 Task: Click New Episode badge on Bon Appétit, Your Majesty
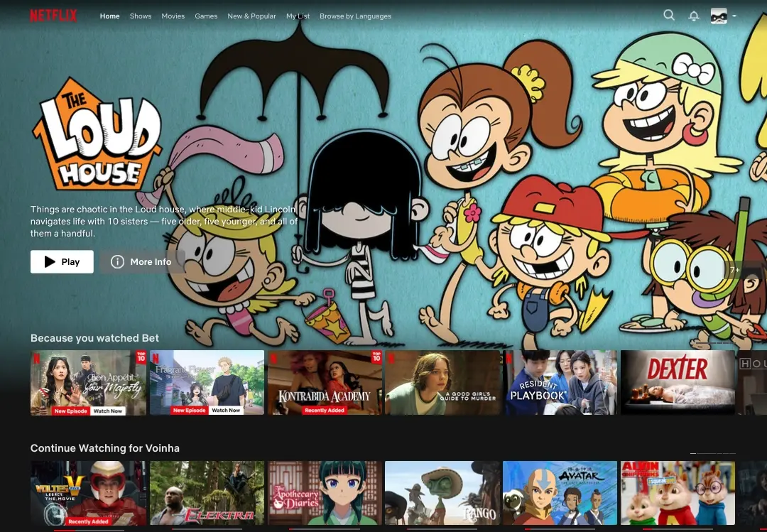tap(70, 411)
